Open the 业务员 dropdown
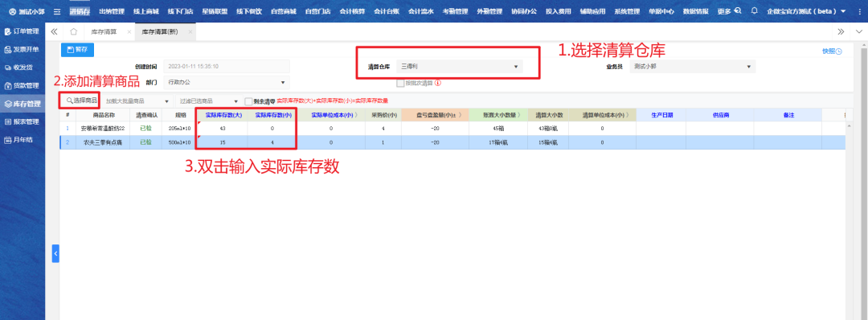This screenshot has height=320, width=868. [x=693, y=67]
